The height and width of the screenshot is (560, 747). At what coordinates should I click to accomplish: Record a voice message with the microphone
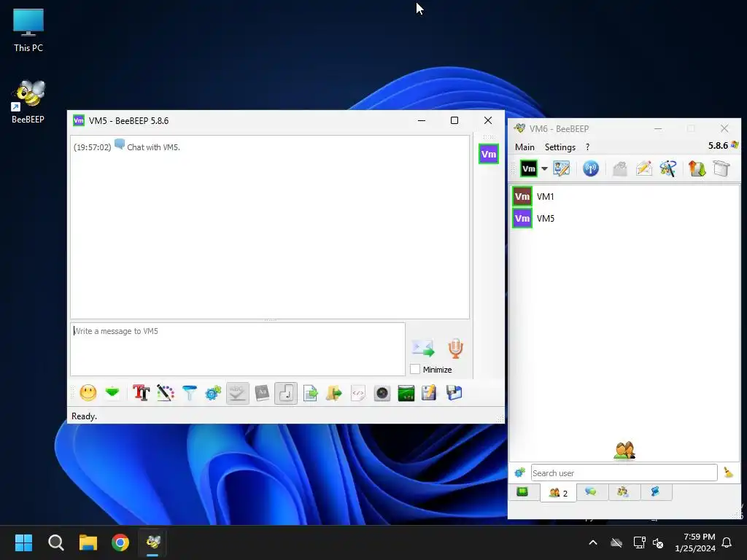(x=455, y=348)
